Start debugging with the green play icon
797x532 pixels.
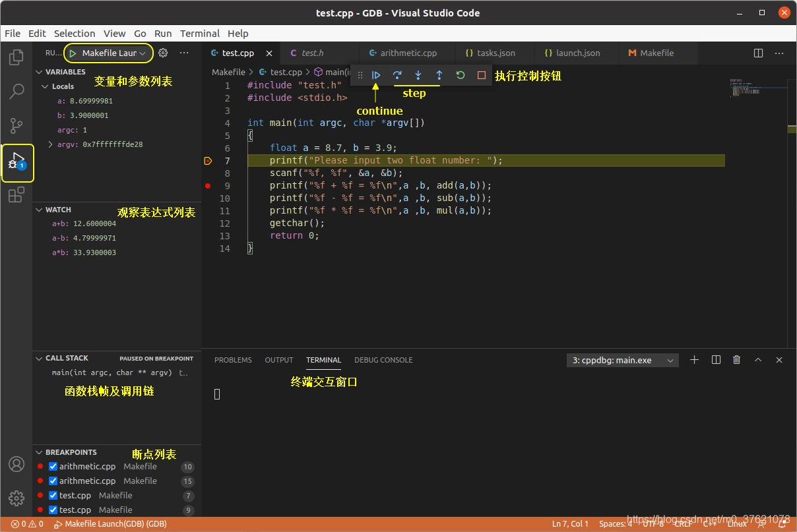[73, 53]
